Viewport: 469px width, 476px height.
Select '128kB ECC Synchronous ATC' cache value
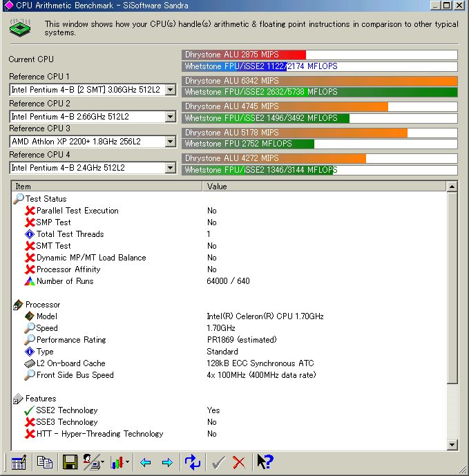[x=260, y=363]
